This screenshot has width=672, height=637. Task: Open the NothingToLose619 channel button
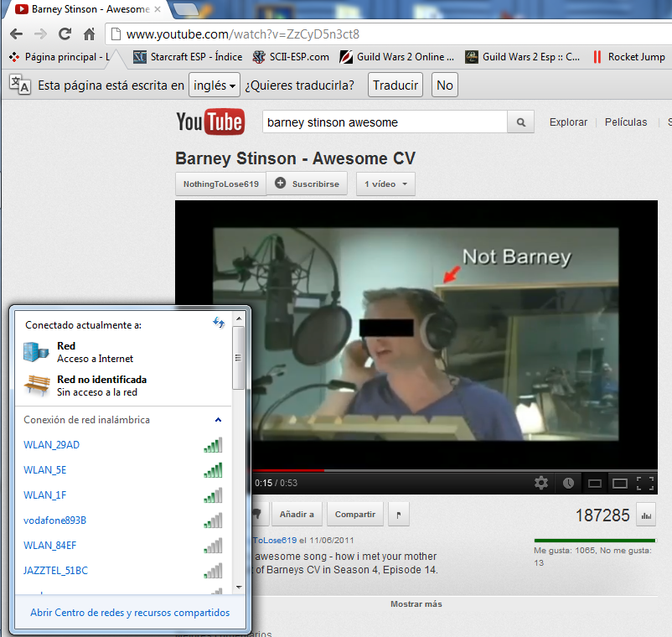pos(220,184)
